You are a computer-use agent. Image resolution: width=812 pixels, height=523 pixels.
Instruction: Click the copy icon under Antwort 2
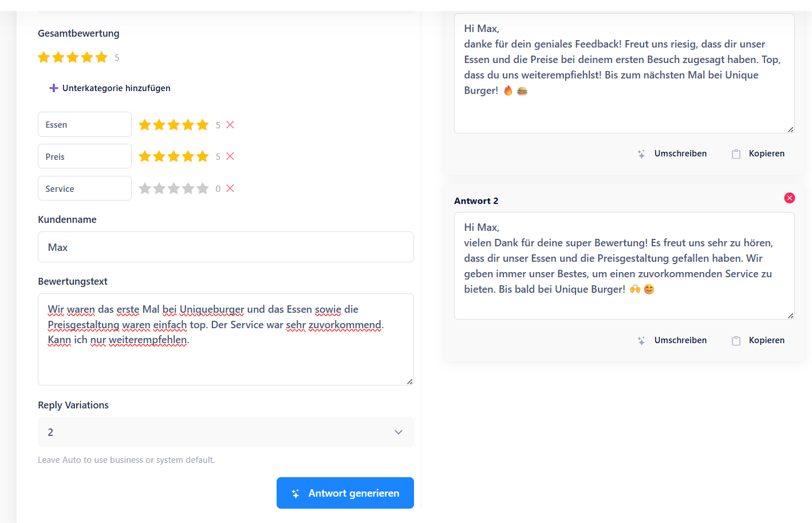point(736,341)
